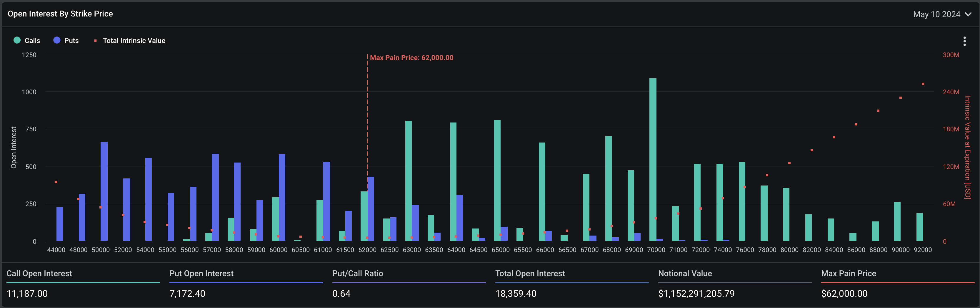Click the red Total Intrinsic Value marker
This screenshot has height=308, width=980.
[x=95, y=41]
